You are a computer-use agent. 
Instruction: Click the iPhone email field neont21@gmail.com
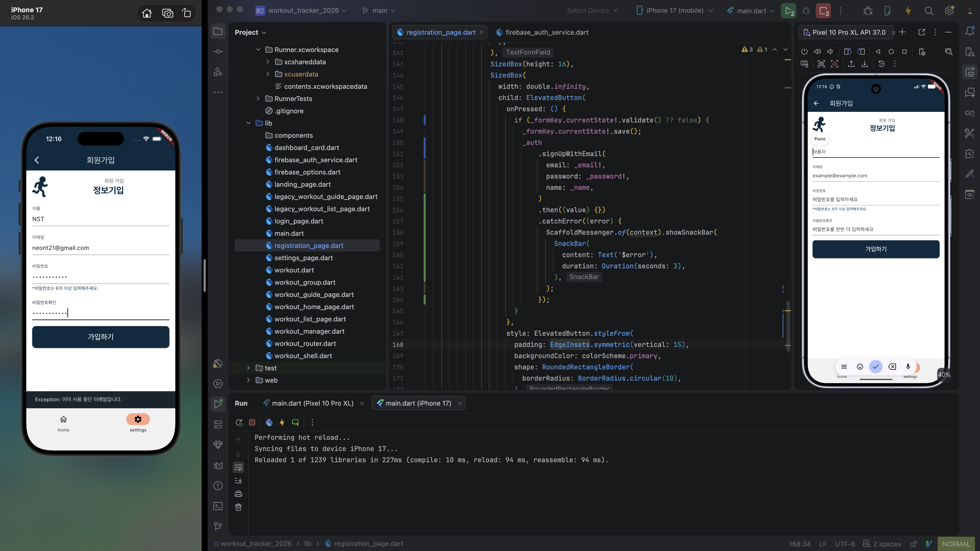coord(101,247)
